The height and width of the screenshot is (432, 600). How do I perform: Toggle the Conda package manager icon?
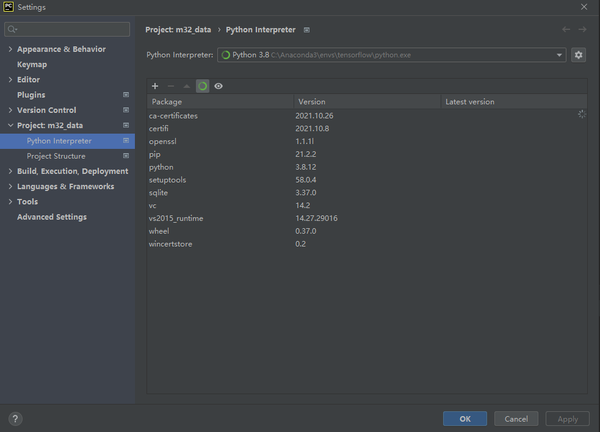pos(202,86)
